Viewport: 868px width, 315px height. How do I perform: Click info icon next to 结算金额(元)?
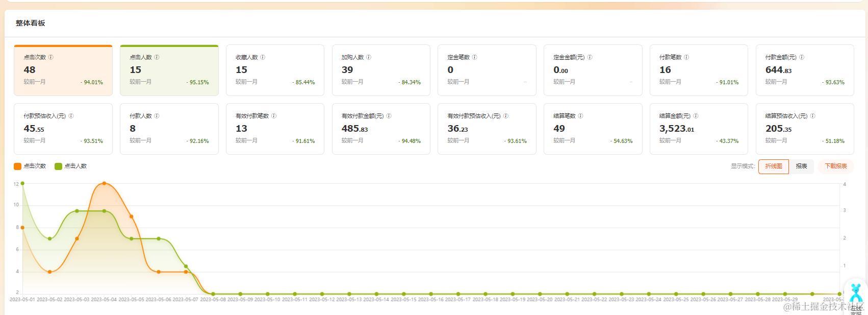tap(696, 116)
